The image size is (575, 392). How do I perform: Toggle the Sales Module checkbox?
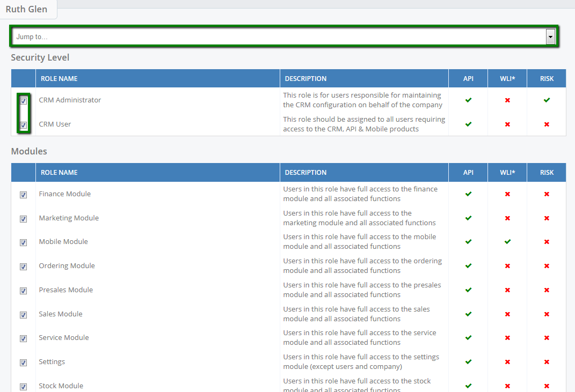pyautogui.click(x=24, y=315)
